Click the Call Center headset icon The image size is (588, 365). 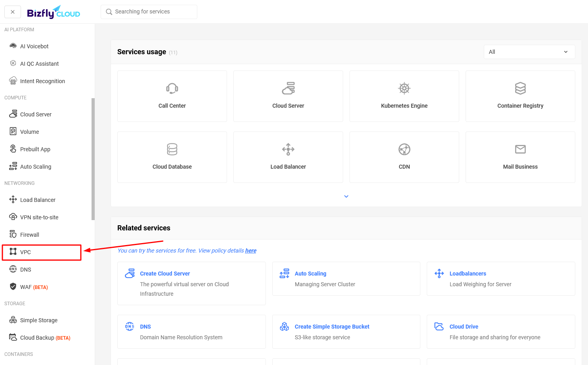pyautogui.click(x=172, y=88)
